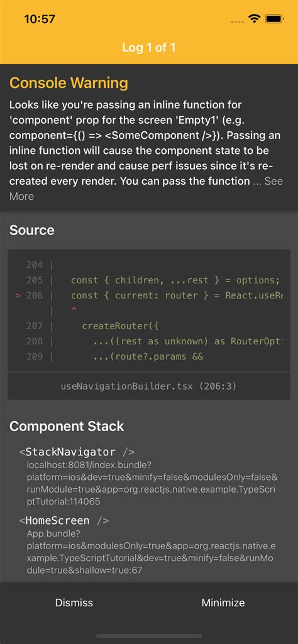Screen dimensions: 298x644
Task: Tap the Console Warning title
Action: coord(69,83)
